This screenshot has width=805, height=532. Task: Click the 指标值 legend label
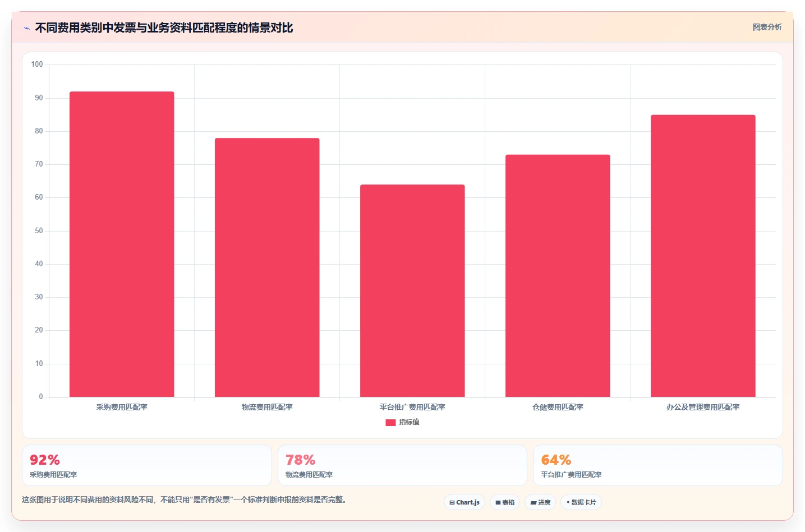(409, 422)
